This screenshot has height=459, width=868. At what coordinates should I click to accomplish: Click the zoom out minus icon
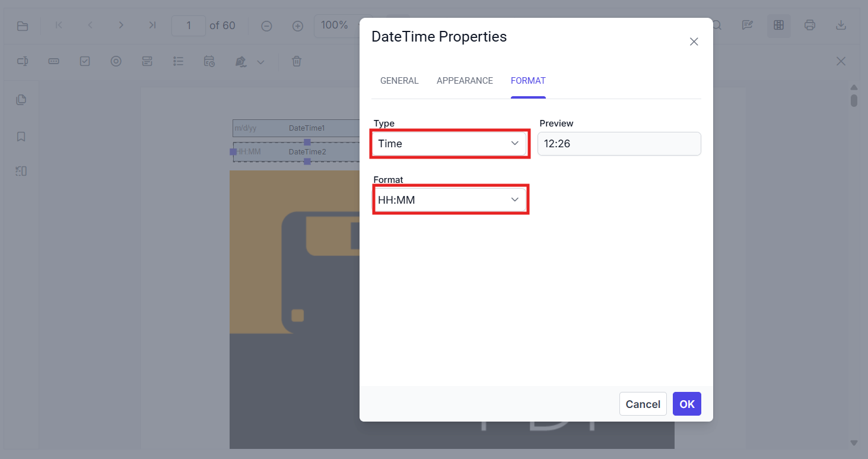[x=267, y=26]
